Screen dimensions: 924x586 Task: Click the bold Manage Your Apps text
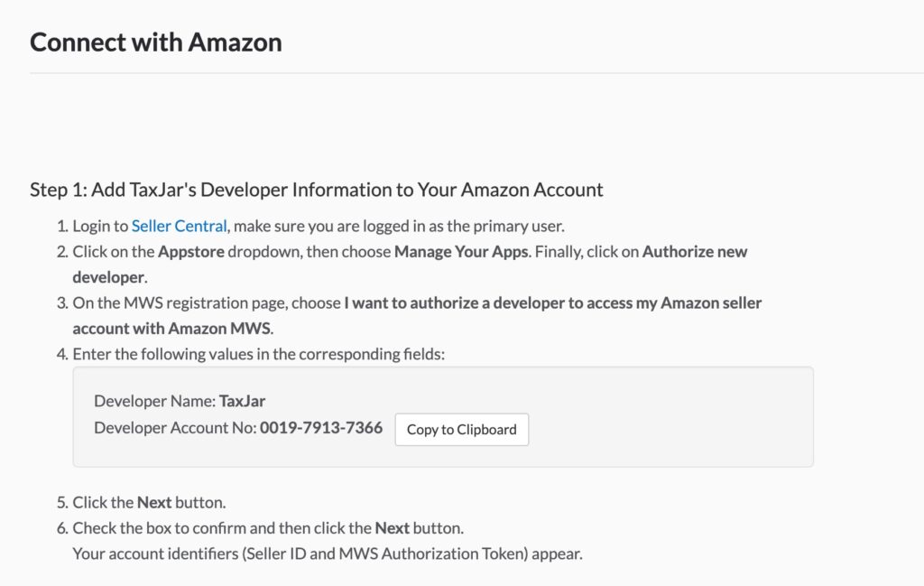pos(460,252)
